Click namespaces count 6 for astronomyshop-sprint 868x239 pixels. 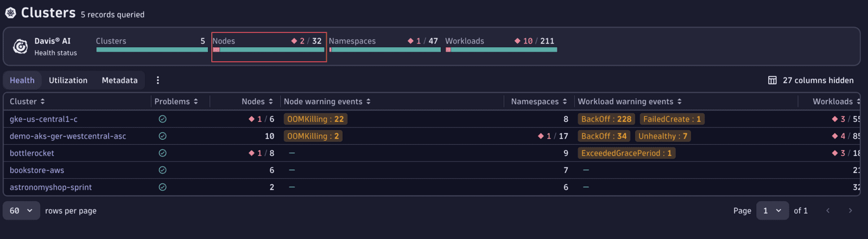point(566,187)
